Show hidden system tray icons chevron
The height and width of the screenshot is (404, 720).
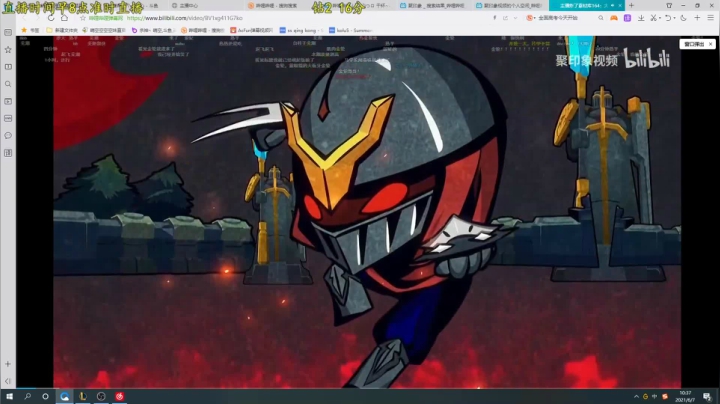coord(636,397)
